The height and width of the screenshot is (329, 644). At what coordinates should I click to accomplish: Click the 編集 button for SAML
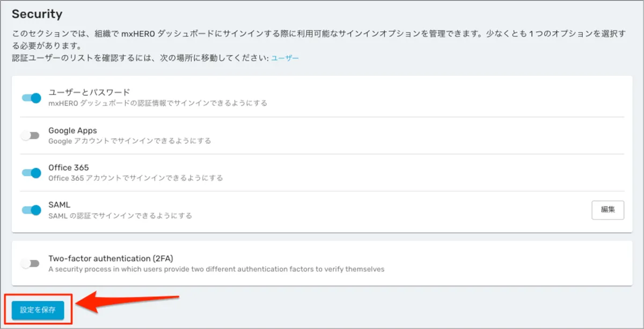point(608,210)
